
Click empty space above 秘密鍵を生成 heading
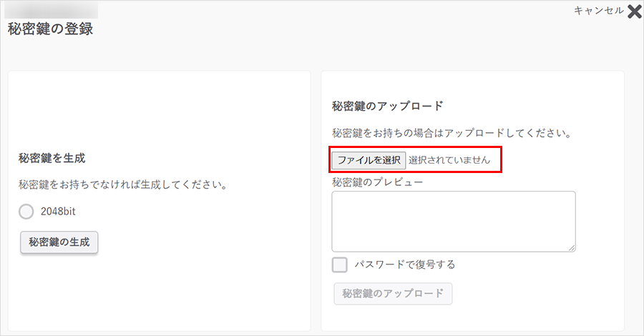[159, 107]
